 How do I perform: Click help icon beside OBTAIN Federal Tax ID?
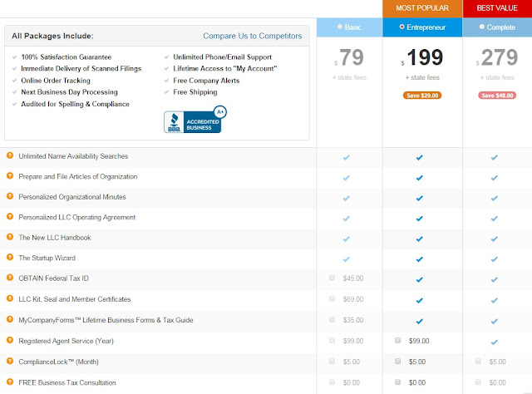coord(10,278)
